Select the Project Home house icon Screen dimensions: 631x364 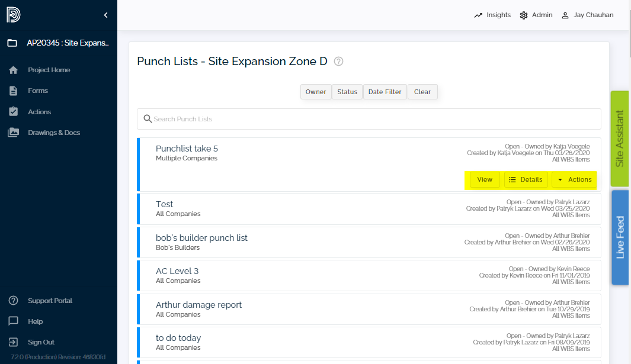pyautogui.click(x=13, y=70)
